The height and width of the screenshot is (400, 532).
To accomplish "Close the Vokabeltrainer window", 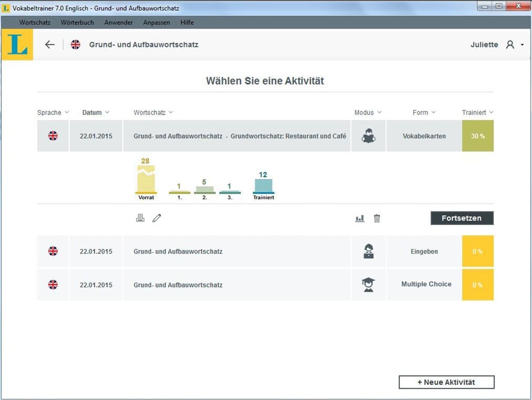I will [518, 6].
